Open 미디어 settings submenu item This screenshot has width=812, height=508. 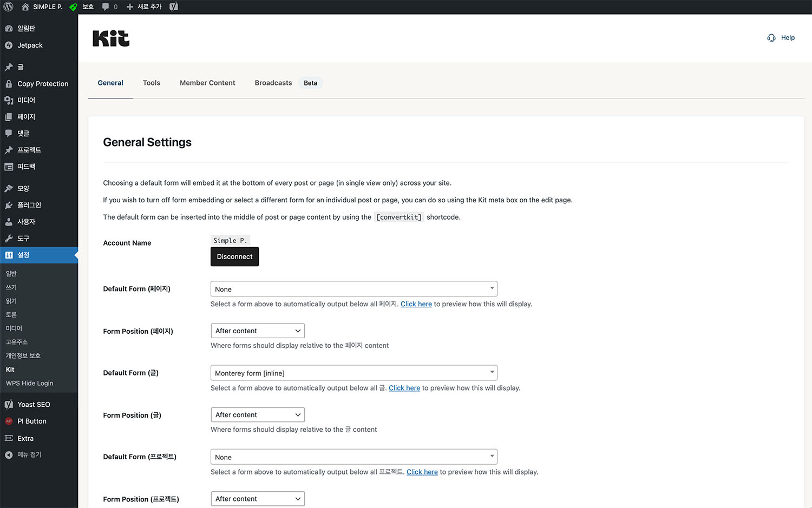pyautogui.click(x=14, y=328)
